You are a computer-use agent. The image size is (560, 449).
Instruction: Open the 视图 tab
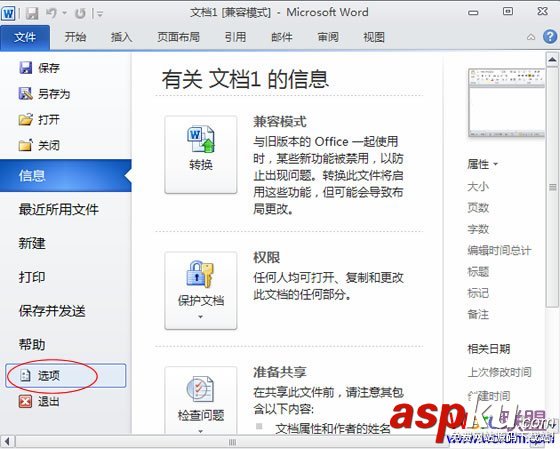374,37
